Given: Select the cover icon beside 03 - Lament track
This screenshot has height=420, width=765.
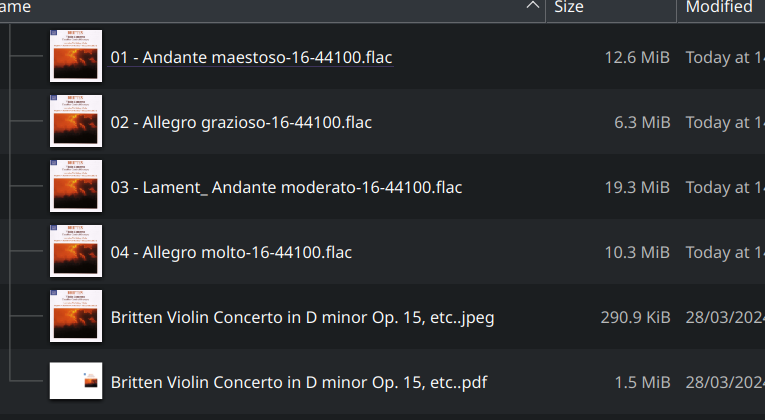Looking at the screenshot, I should (x=76, y=187).
